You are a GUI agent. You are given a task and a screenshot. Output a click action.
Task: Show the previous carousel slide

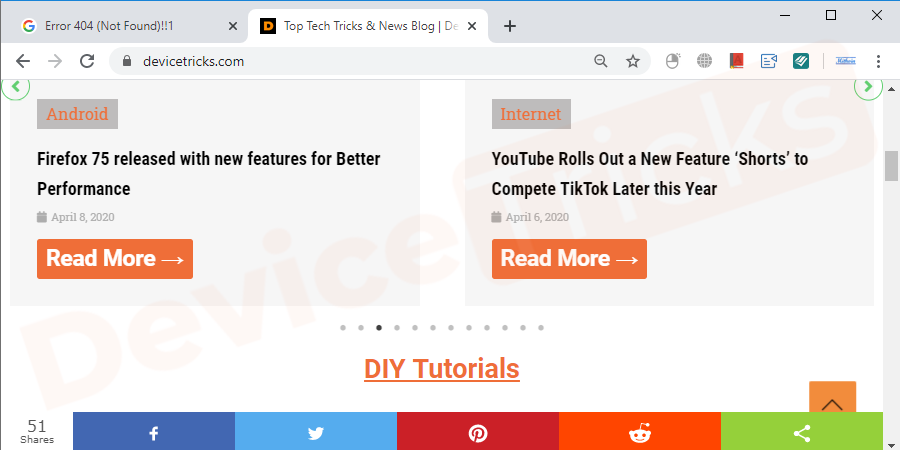(x=15, y=87)
